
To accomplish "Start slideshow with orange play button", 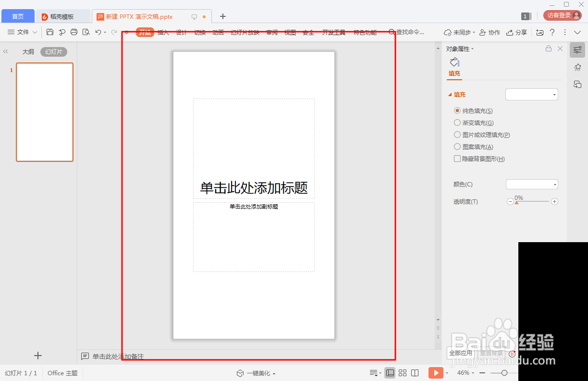I will 436,373.
